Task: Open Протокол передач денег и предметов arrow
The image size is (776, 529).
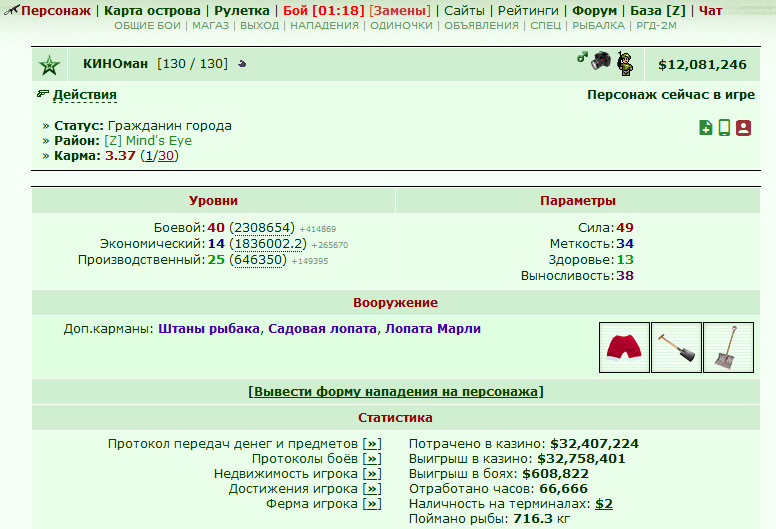Action: pos(372,443)
